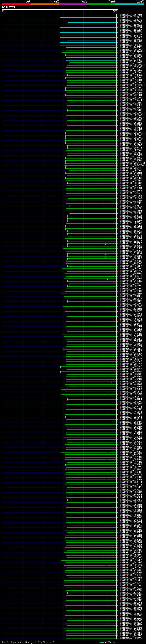Click the cyan ~100% identity legend segment
This screenshot has width=146, height=644.
coord(130,4)
